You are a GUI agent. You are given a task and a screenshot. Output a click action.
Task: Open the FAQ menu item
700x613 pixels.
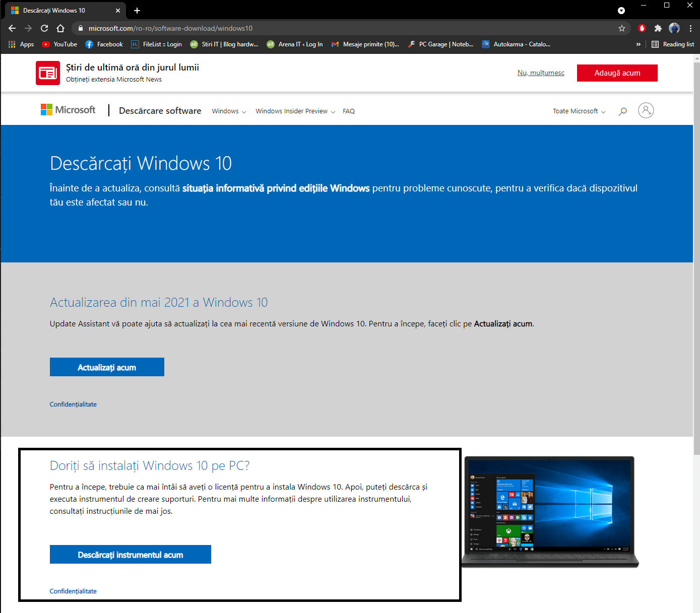[x=349, y=111]
